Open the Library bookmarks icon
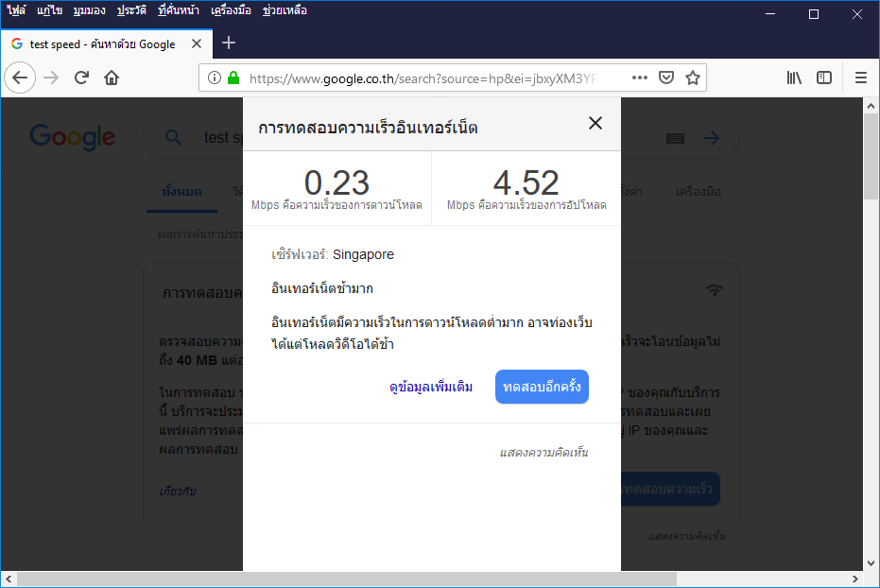Viewport: 880px width, 588px height. click(x=794, y=78)
